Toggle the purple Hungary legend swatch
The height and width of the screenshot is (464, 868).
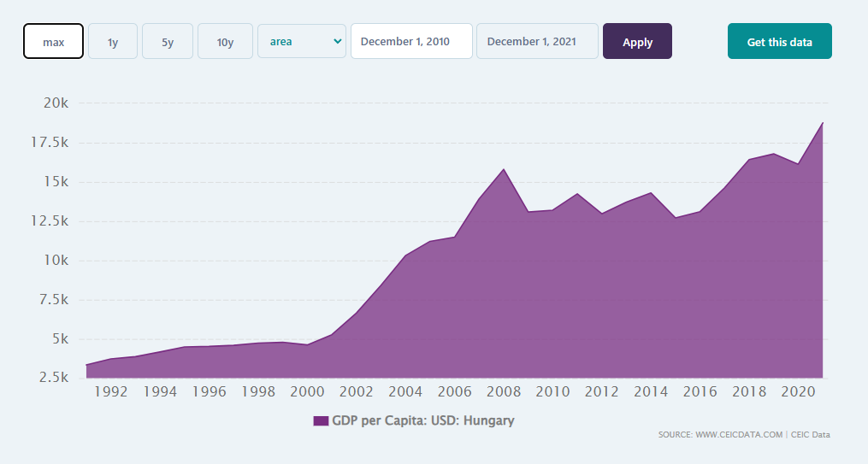pos(321,421)
